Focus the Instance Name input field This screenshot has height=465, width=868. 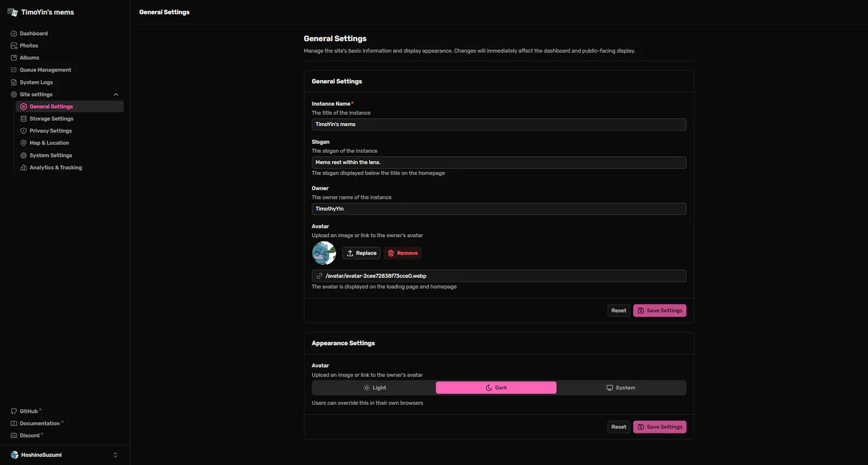(x=499, y=124)
